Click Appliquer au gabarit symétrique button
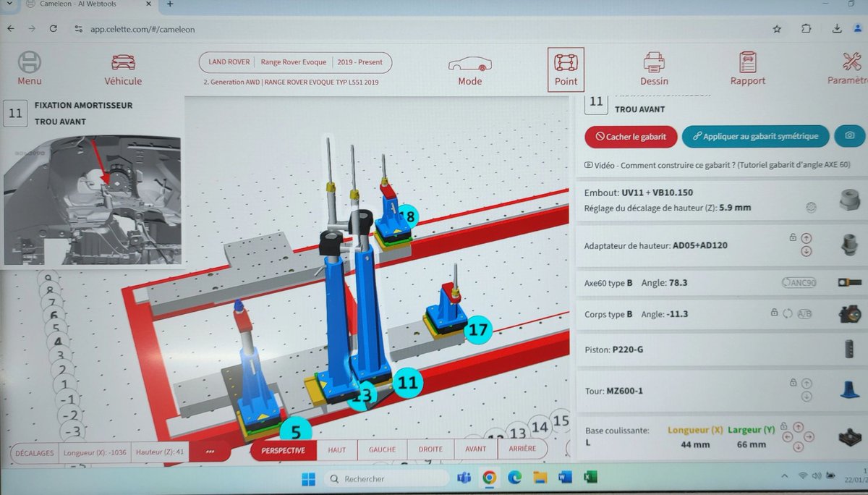 (x=755, y=136)
